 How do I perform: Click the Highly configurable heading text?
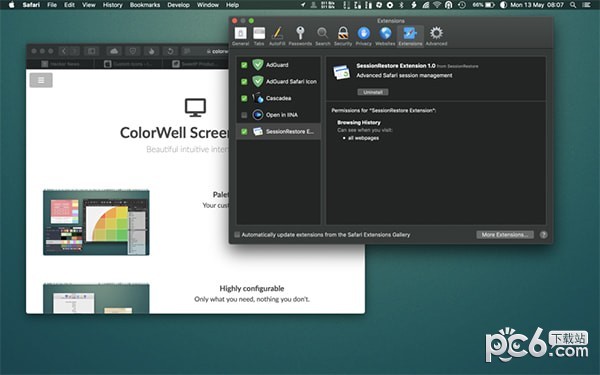coord(252,289)
